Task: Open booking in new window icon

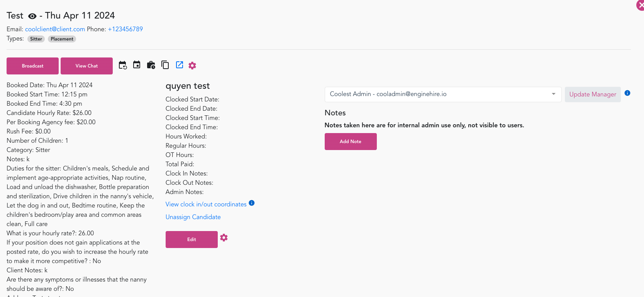Action: point(180,65)
